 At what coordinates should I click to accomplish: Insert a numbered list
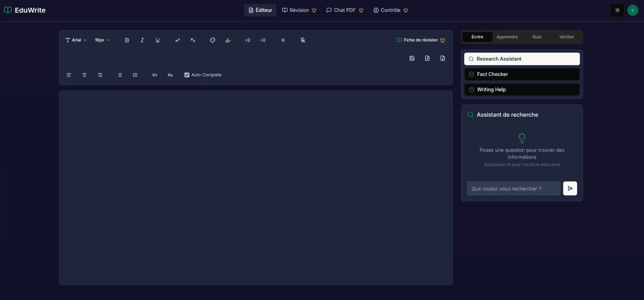click(135, 75)
